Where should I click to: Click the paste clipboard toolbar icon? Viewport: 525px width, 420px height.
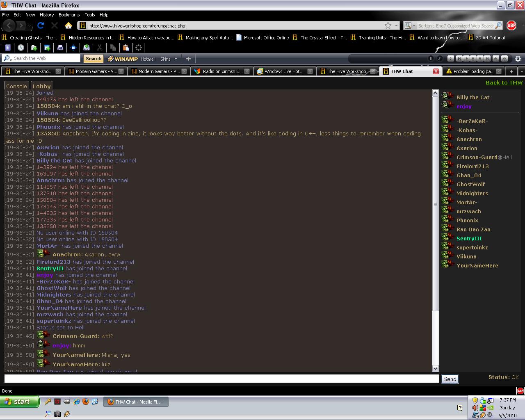click(x=126, y=48)
